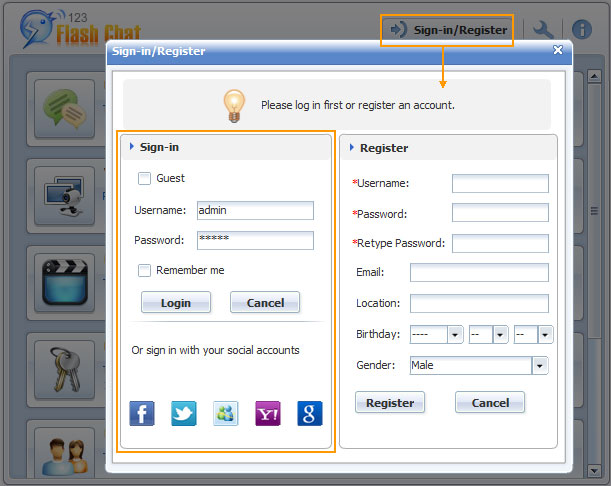Open the blue info icon

tap(582, 30)
